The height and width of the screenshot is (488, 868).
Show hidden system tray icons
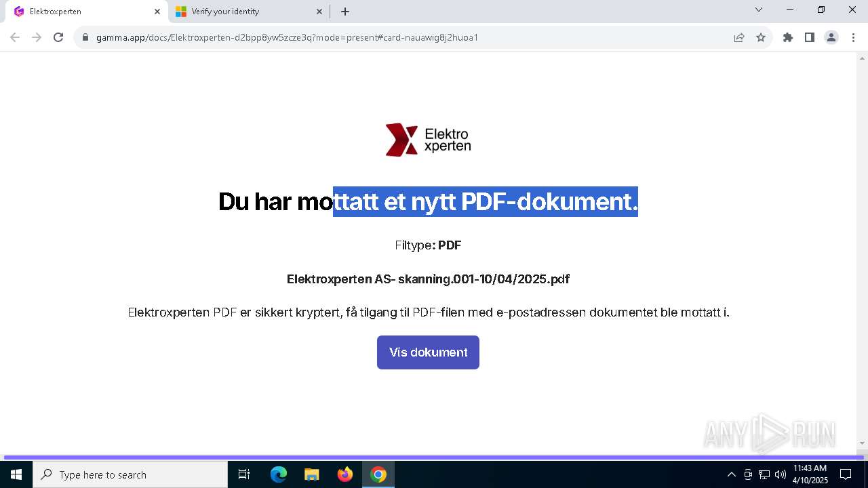[x=731, y=474]
